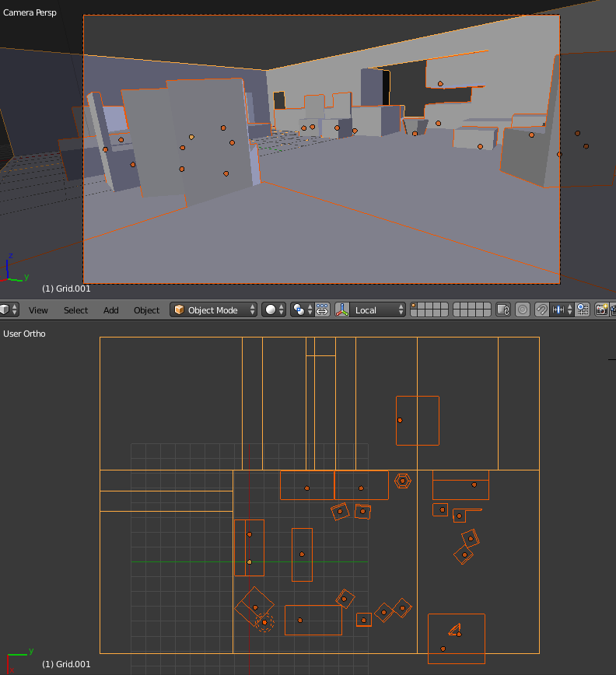Click the OpenGL render camera icon
This screenshot has height=675, width=616.
pos(602,310)
